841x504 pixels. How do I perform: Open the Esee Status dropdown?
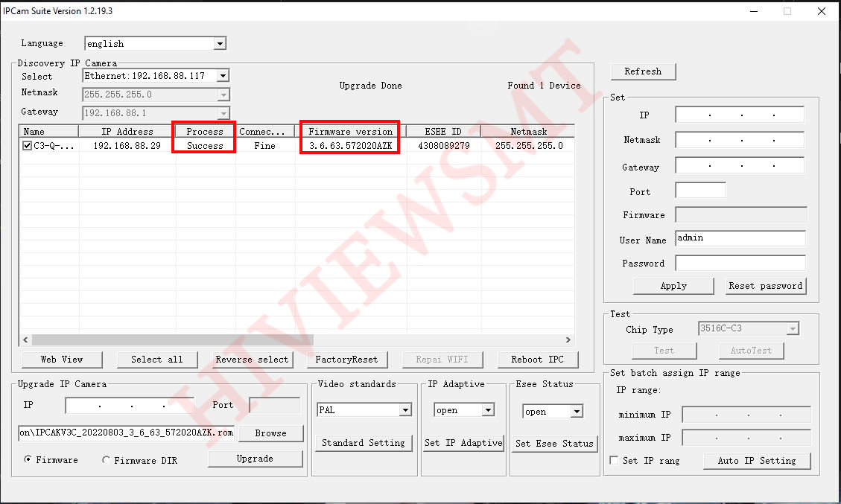pyautogui.click(x=576, y=411)
